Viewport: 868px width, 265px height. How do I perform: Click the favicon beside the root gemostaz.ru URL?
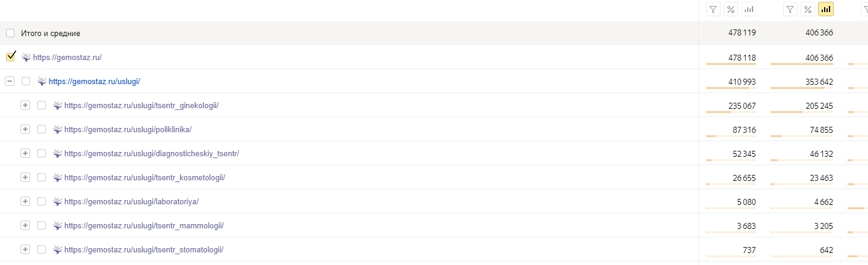coord(26,57)
